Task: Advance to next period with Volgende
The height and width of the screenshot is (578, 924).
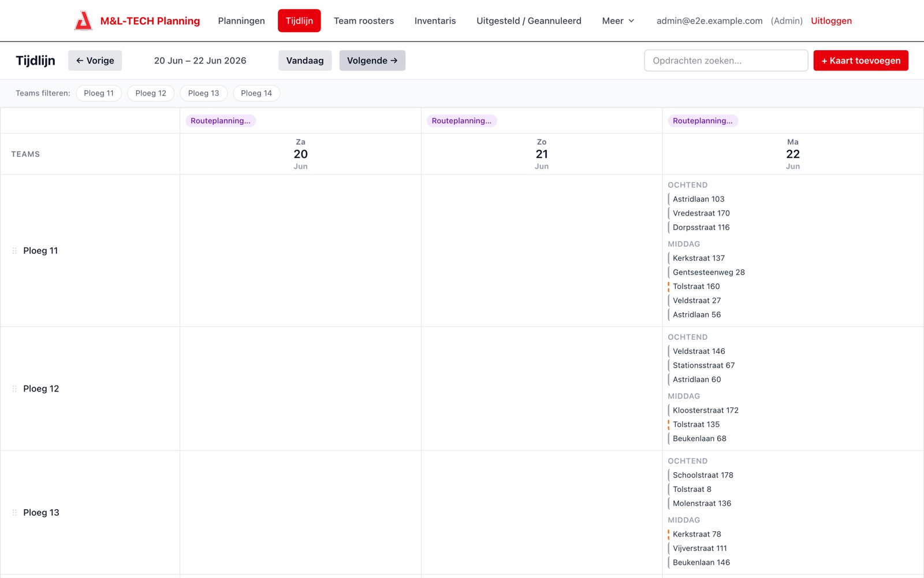Action: [x=372, y=61]
